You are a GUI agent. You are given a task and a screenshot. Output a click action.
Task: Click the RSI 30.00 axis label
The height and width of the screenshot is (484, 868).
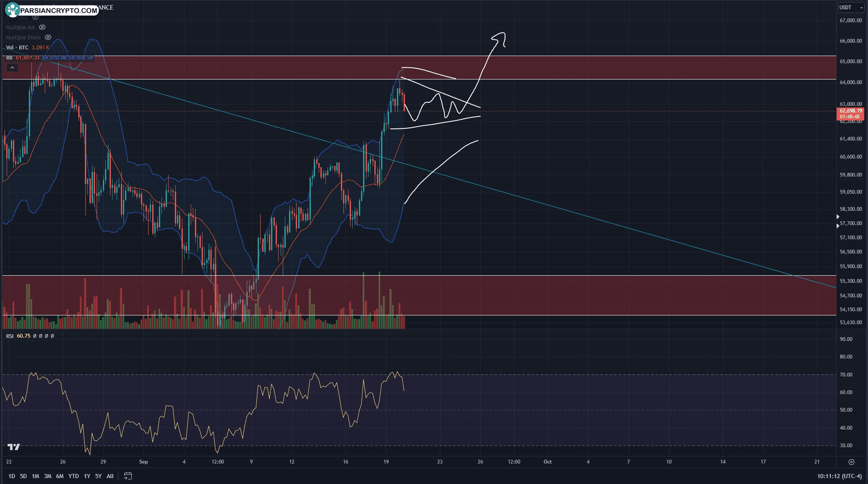coord(846,445)
